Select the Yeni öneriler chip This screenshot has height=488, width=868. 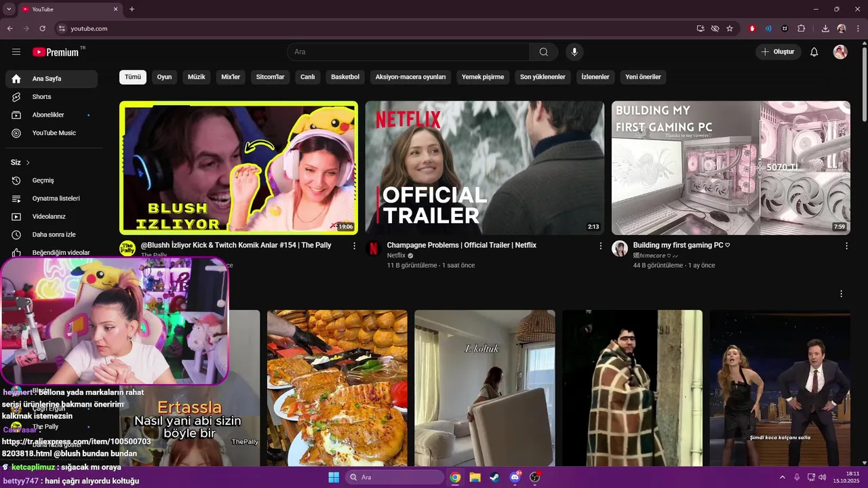[643, 77]
